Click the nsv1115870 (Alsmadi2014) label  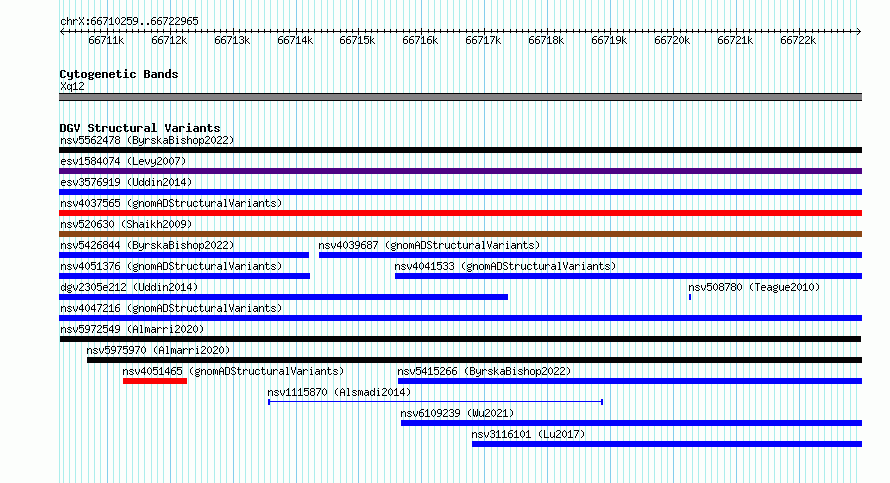[339, 392]
